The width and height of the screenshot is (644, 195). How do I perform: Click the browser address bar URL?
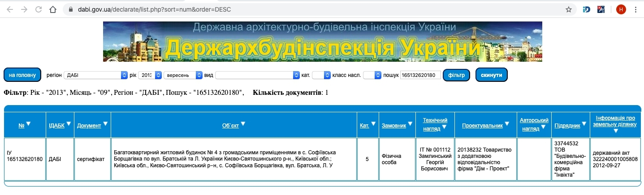coord(155,9)
